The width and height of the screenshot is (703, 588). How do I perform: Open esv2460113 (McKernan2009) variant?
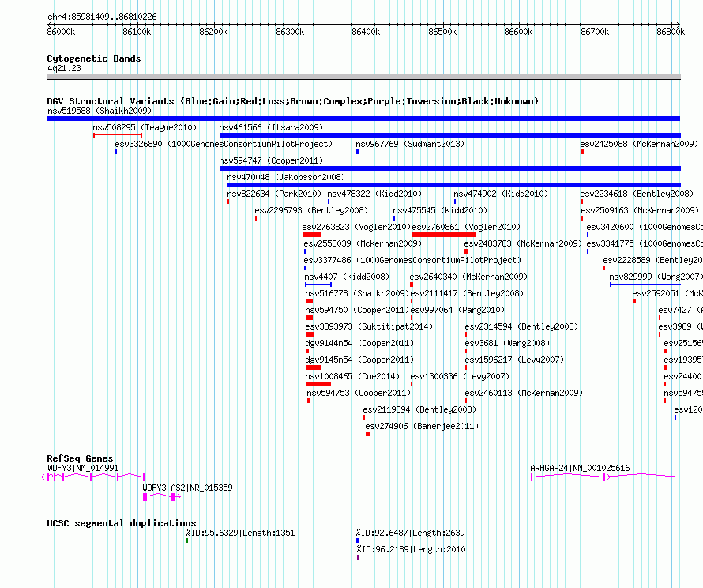(524, 393)
